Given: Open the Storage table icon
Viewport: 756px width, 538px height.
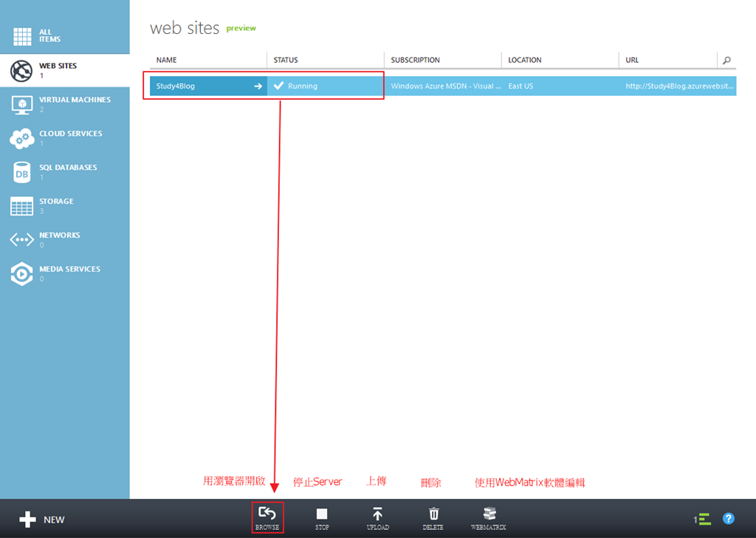Looking at the screenshot, I should coord(21,206).
